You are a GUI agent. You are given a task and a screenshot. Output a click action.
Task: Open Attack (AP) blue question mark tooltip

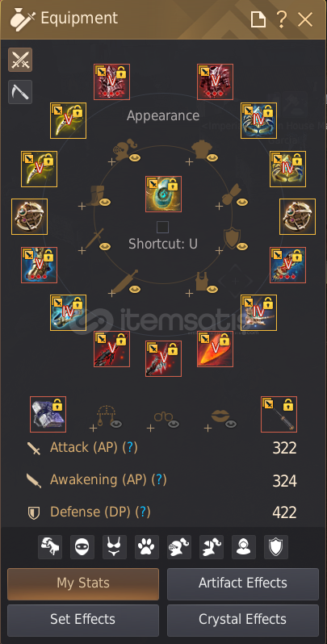coord(130,448)
